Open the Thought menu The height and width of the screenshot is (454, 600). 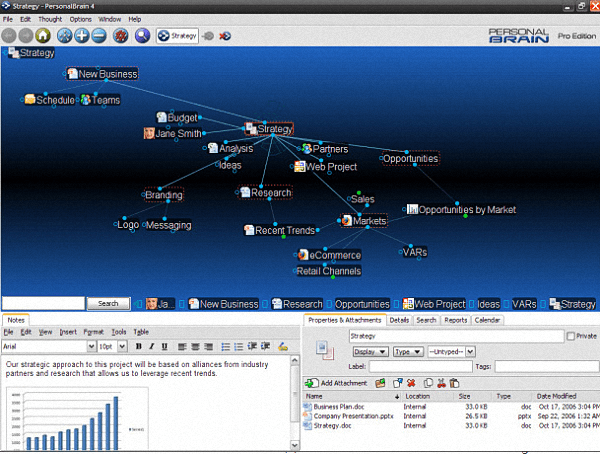coord(50,19)
